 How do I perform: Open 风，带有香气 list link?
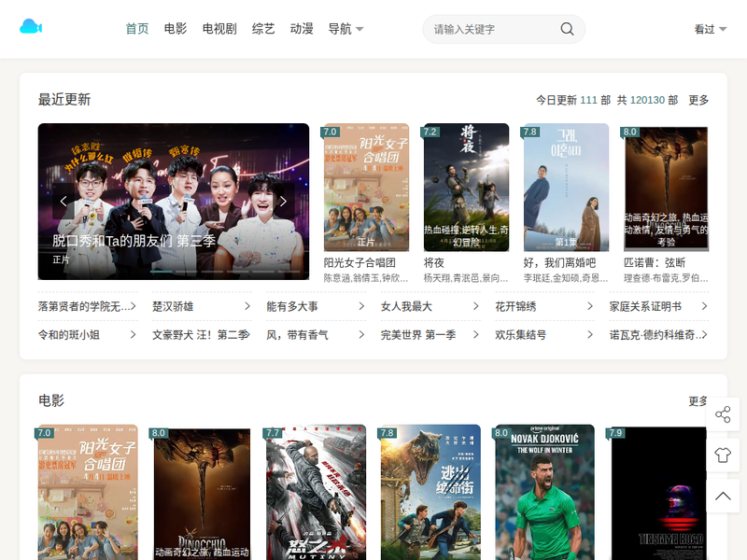316,335
